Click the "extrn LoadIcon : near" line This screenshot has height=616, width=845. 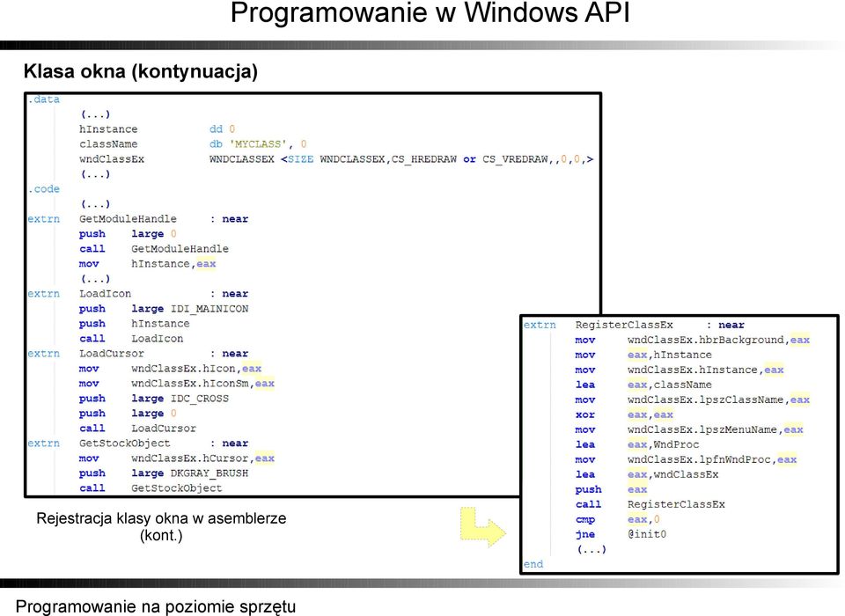click(138, 294)
